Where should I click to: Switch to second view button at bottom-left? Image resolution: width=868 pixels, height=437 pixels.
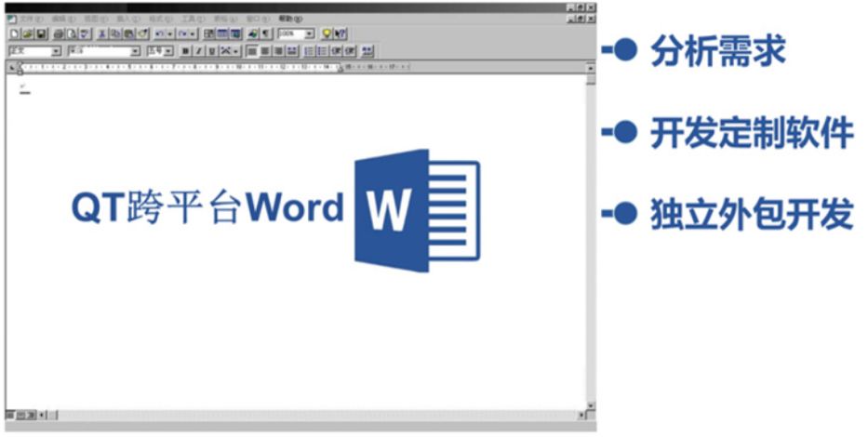point(20,415)
